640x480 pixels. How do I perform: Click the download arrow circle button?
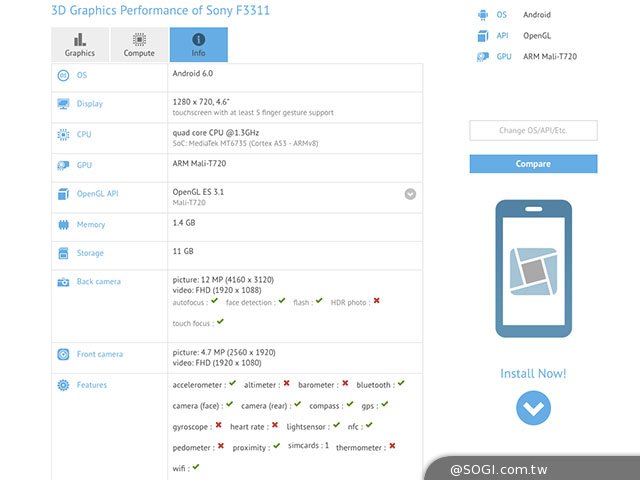click(x=533, y=408)
